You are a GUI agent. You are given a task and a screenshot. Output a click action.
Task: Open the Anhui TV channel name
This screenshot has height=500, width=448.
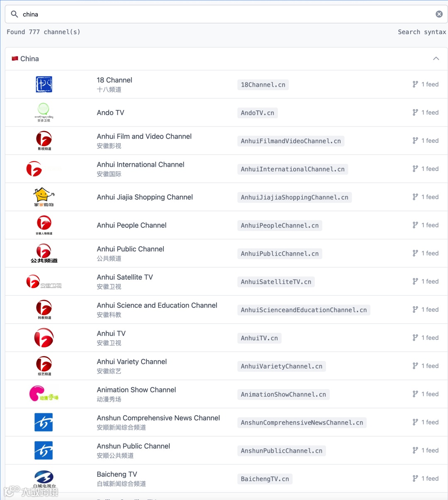click(x=111, y=334)
